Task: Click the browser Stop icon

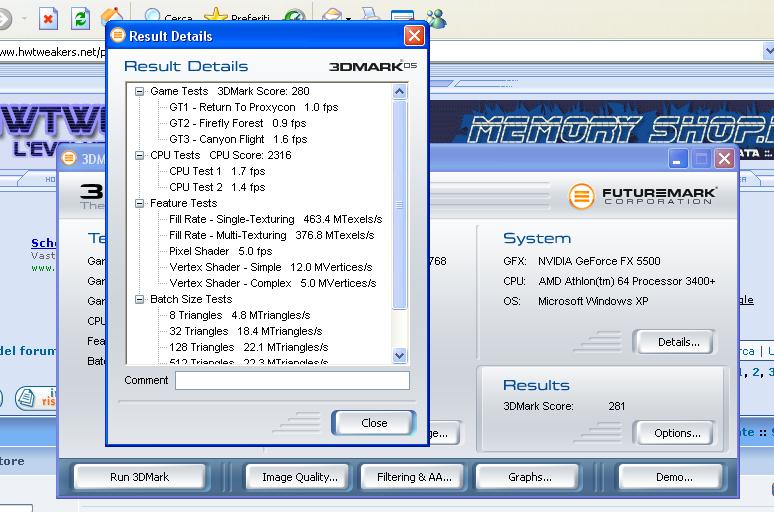Action: pos(48,19)
